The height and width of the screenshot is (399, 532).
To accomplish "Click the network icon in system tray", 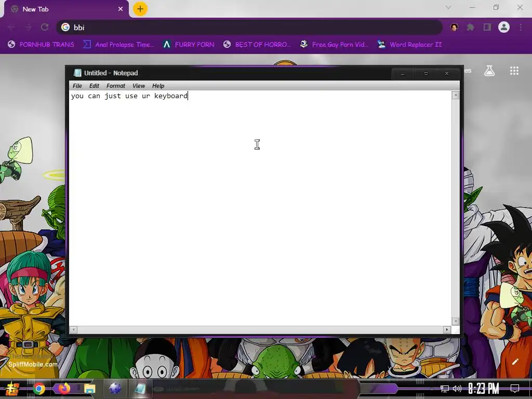I will [445, 389].
